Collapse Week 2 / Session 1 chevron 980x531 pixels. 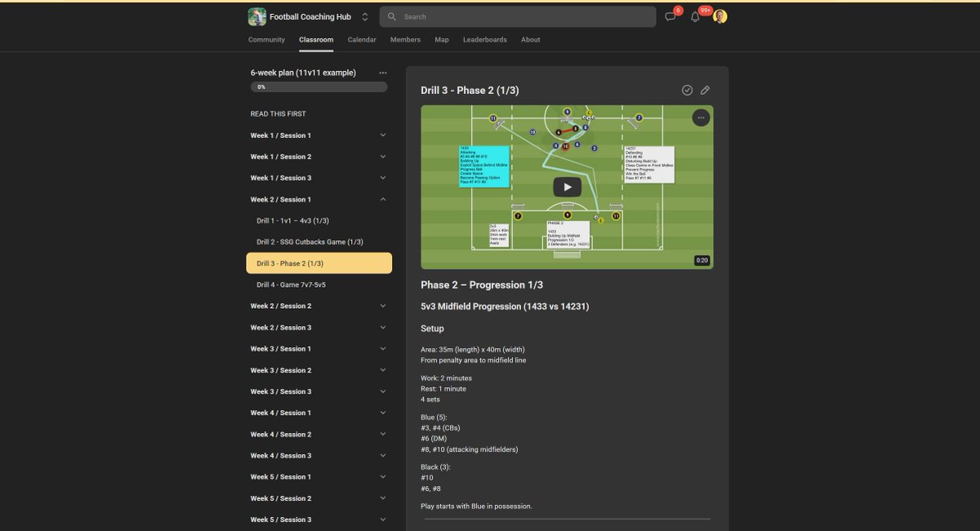click(383, 199)
